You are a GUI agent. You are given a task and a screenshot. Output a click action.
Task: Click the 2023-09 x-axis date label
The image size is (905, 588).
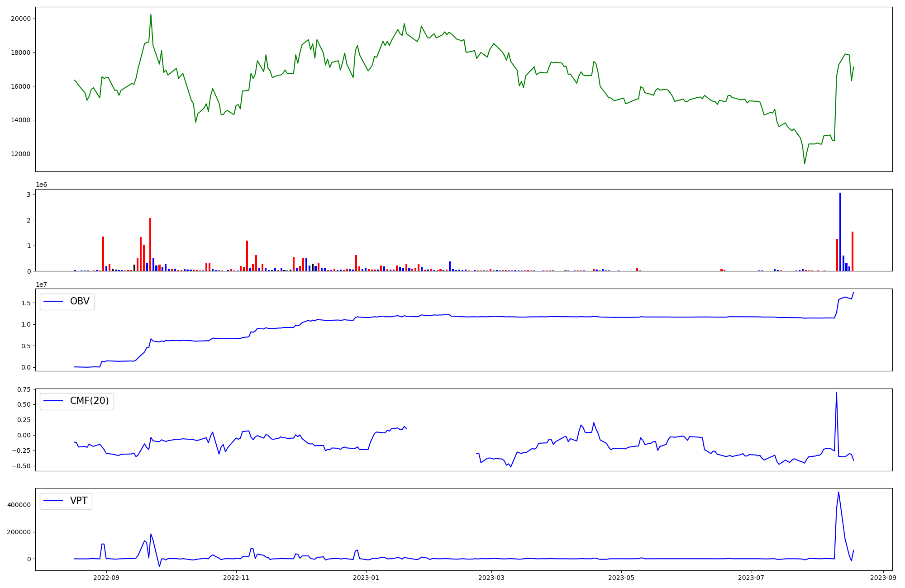point(883,578)
